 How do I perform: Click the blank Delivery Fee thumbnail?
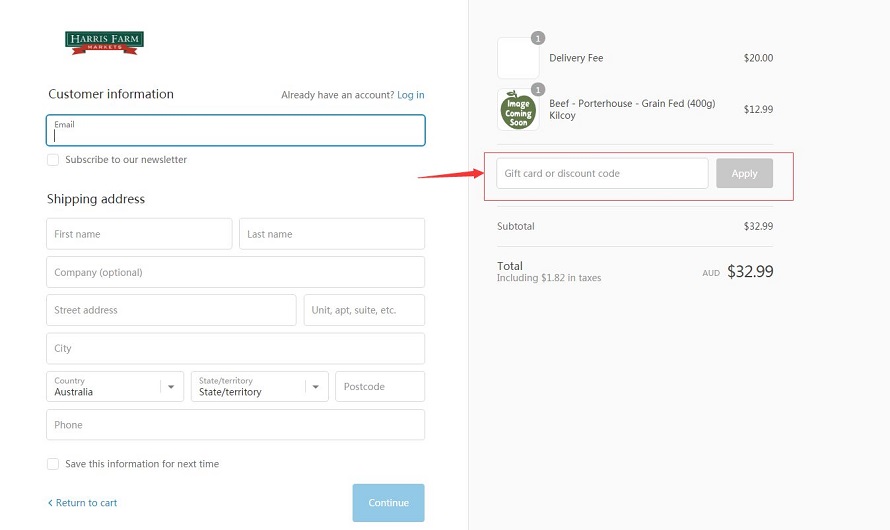[x=518, y=58]
